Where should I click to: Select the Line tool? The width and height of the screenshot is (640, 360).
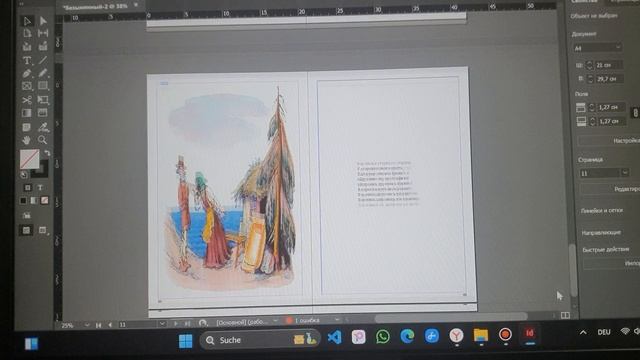click(43, 60)
